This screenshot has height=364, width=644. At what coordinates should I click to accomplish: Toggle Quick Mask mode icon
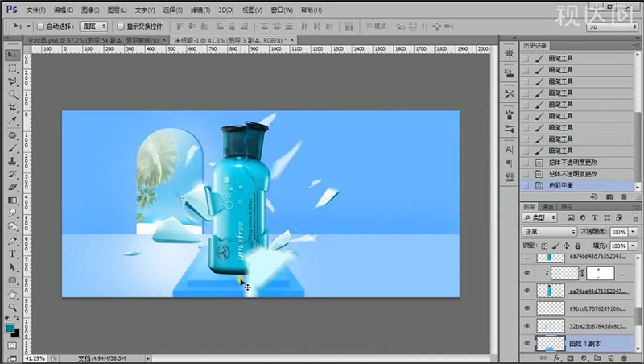coord(12,346)
